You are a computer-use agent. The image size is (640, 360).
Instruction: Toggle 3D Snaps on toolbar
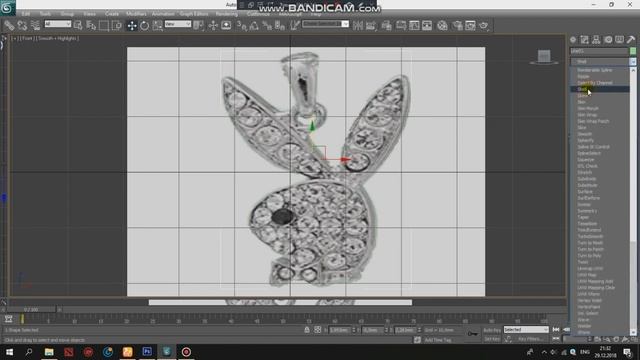(242, 25)
